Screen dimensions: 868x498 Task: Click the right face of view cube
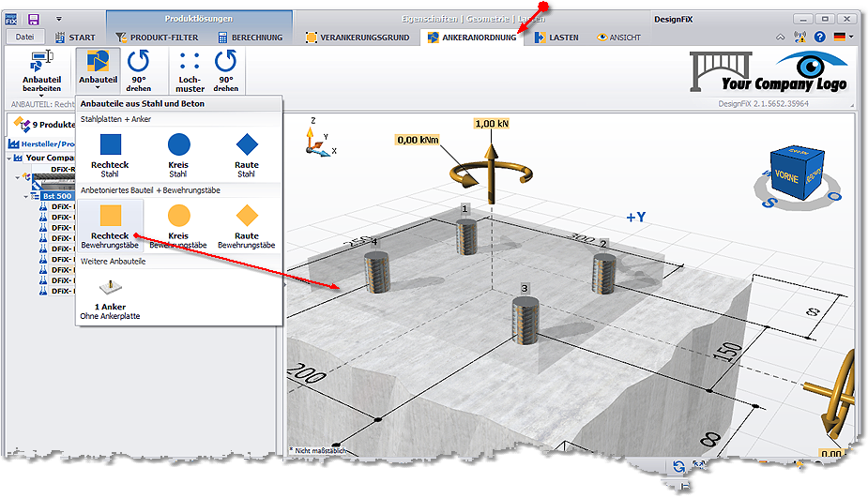point(814,174)
